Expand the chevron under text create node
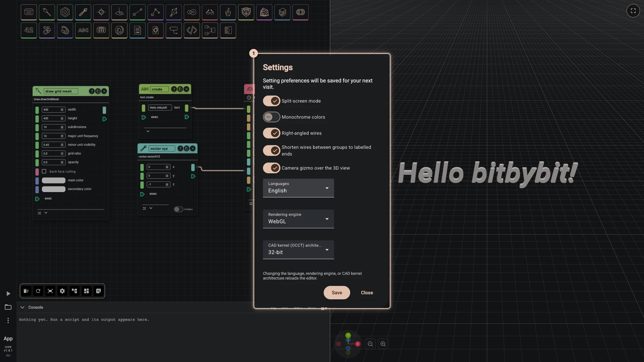The height and width of the screenshot is (362, 644). [148, 131]
